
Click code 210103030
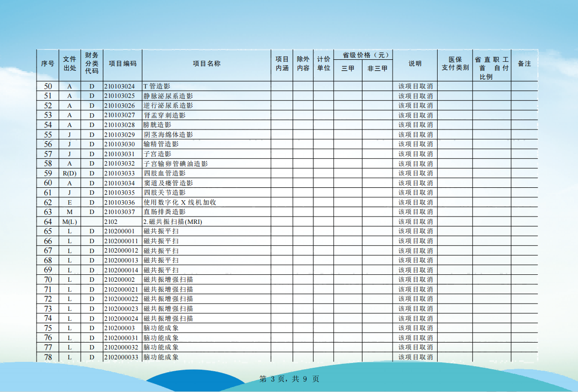click(x=120, y=144)
